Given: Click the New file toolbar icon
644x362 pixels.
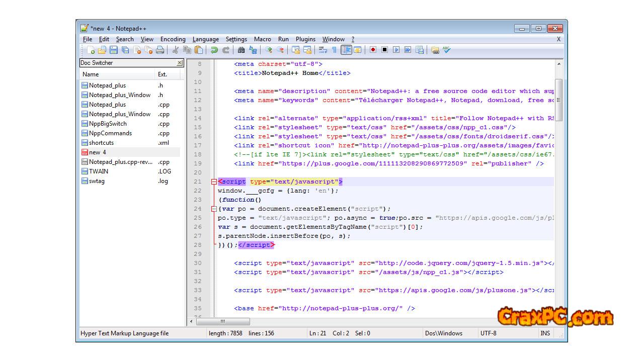Looking at the screenshot, I should coord(91,50).
